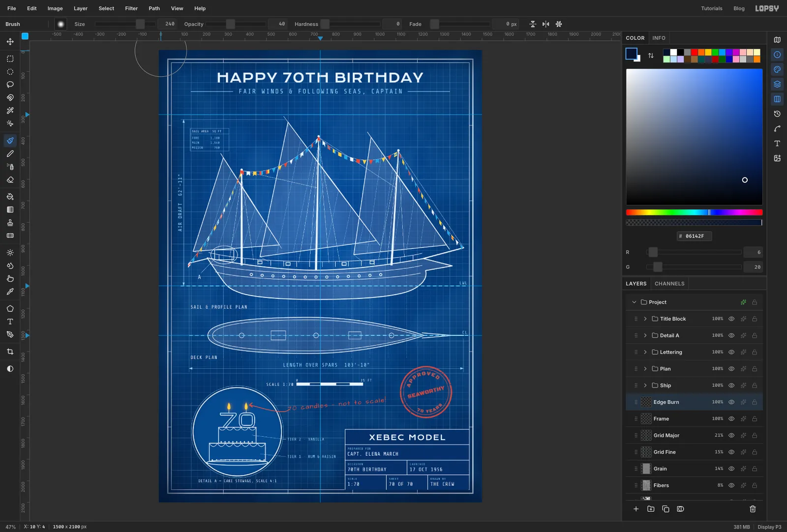Screen dimensions: 787x532
Task: Select the Rectangular Marquee tool
Action: (x=10, y=59)
